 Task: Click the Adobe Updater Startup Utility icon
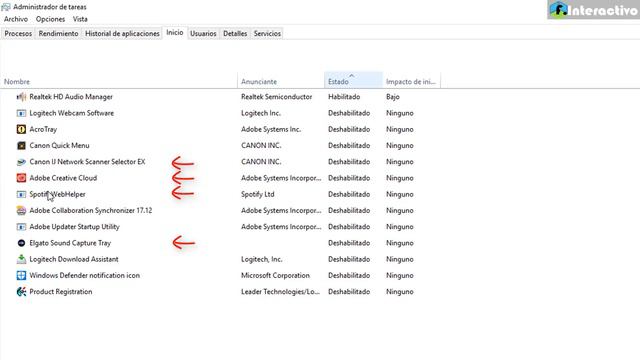21,227
